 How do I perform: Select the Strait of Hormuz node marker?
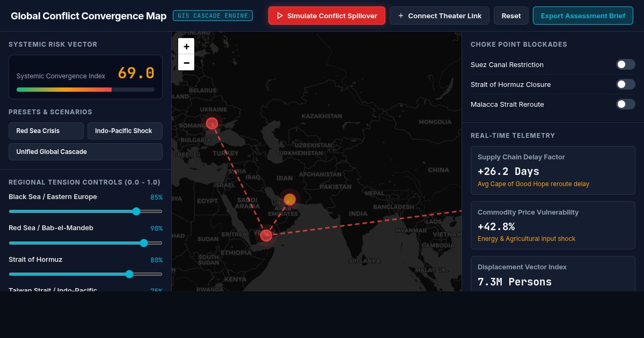290,200
